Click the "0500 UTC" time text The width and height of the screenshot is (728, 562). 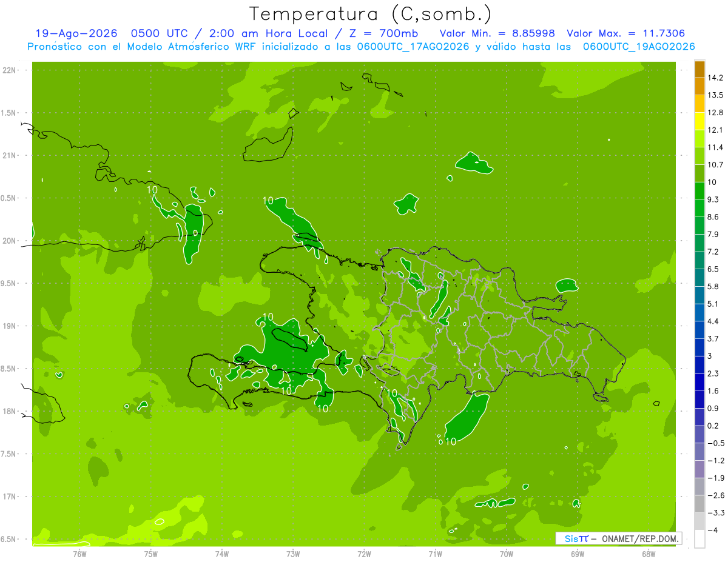click(x=159, y=33)
